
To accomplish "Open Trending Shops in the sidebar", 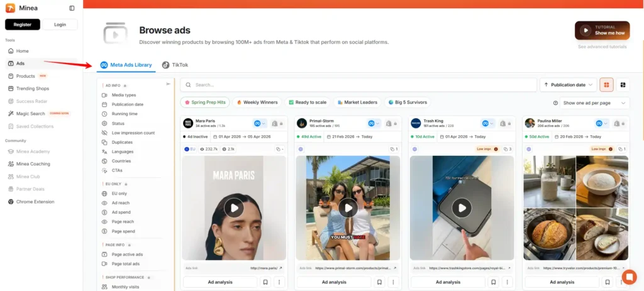I will pos(33,89).
